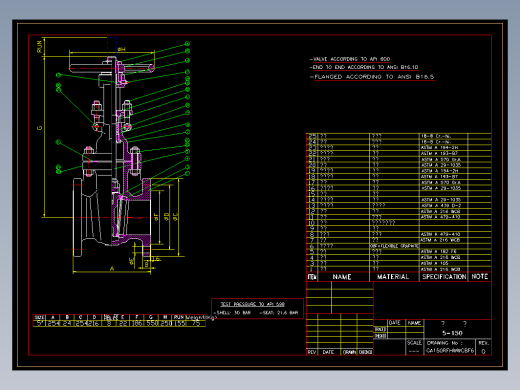Click the TEST PRESSURE TO API 598 heading
This screenshot has width=520, height=390.
click(253, 304)
